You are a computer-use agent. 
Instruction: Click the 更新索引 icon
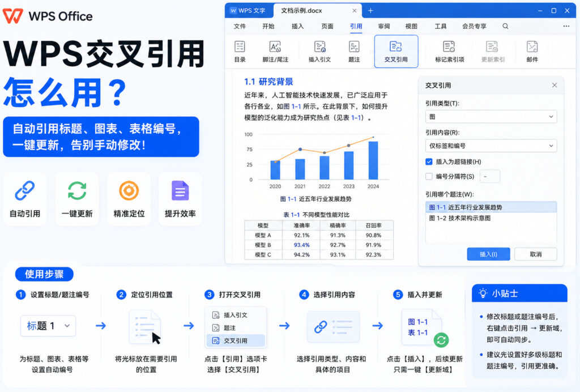pos(492,46)
